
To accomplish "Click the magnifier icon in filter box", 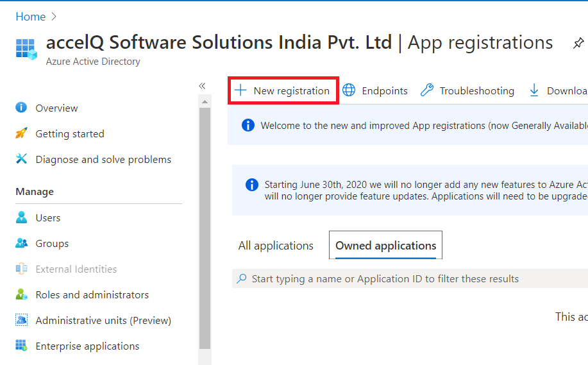I will pyautogui.click(x=242, y=278).
